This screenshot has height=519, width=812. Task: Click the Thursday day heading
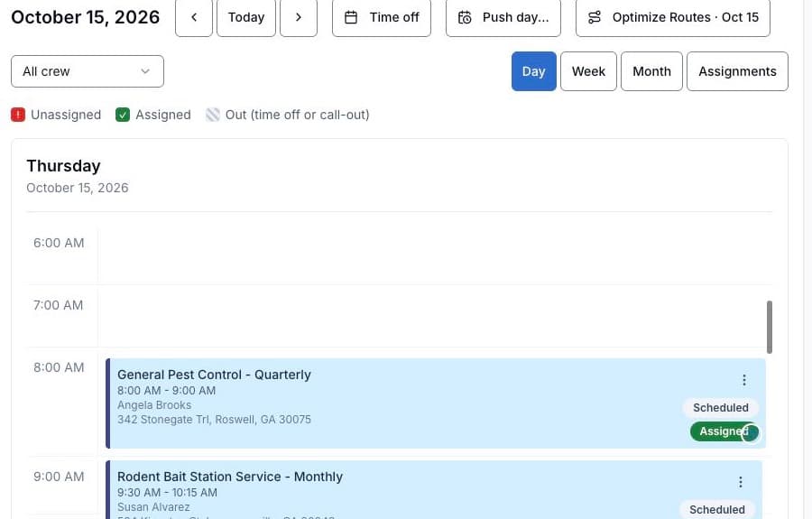(x=63, y=166)
